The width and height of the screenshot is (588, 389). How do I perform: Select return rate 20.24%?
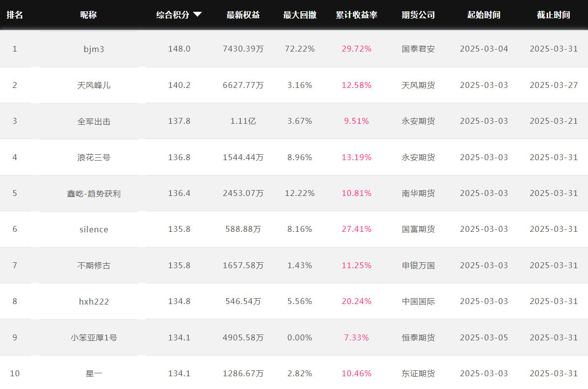pos(356,301)
